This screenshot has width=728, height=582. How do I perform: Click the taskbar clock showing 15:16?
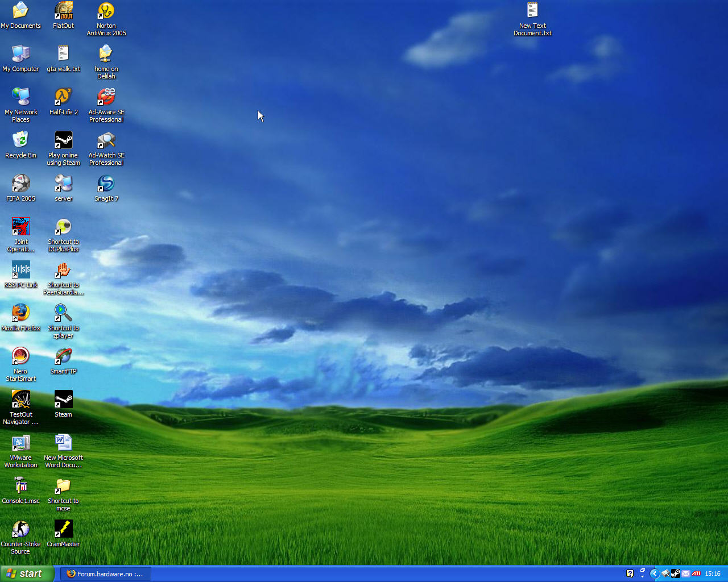click(713, 573)
